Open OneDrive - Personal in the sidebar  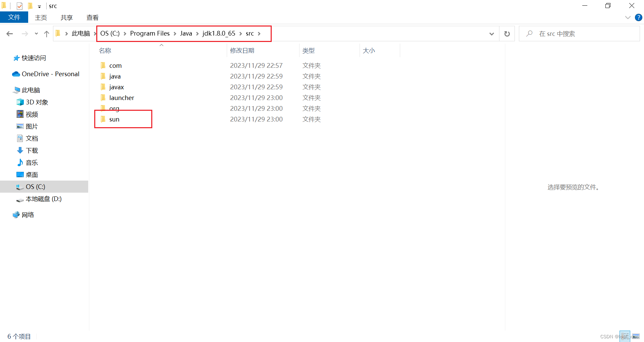click(51, 74)
